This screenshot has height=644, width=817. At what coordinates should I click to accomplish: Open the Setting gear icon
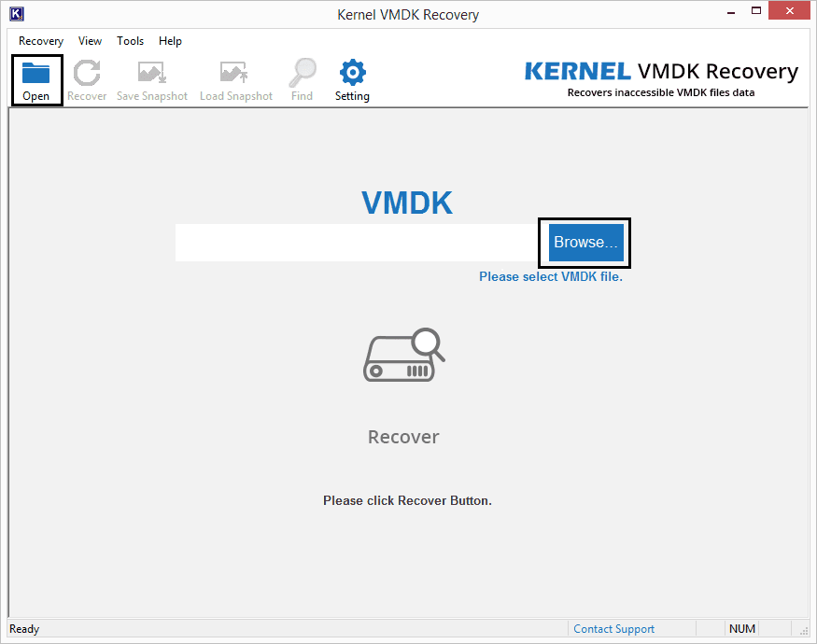(x=352, y=79)
